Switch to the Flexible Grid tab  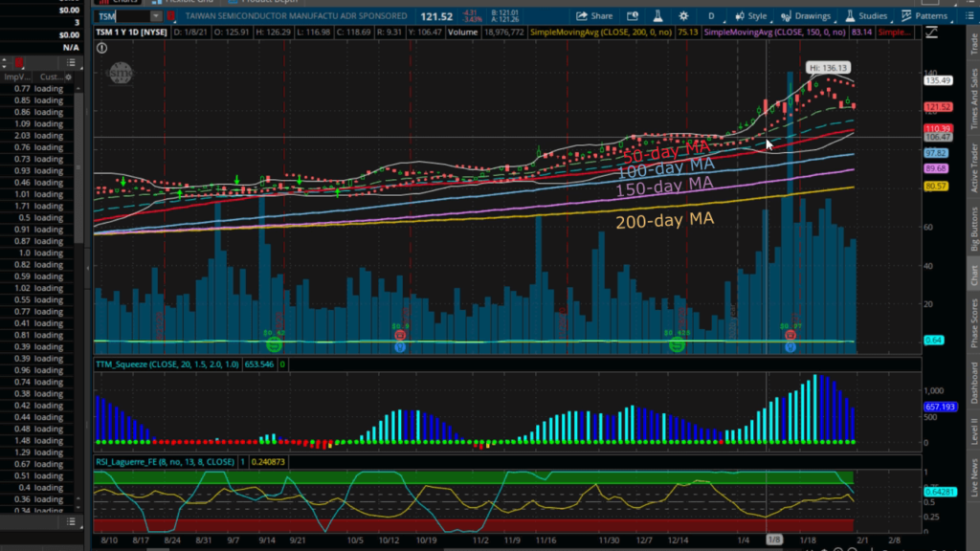point(183,2)
